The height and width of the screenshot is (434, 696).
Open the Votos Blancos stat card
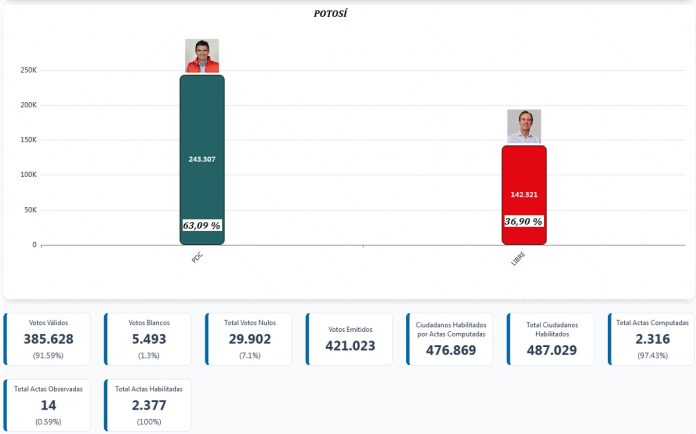pos(148,339)
